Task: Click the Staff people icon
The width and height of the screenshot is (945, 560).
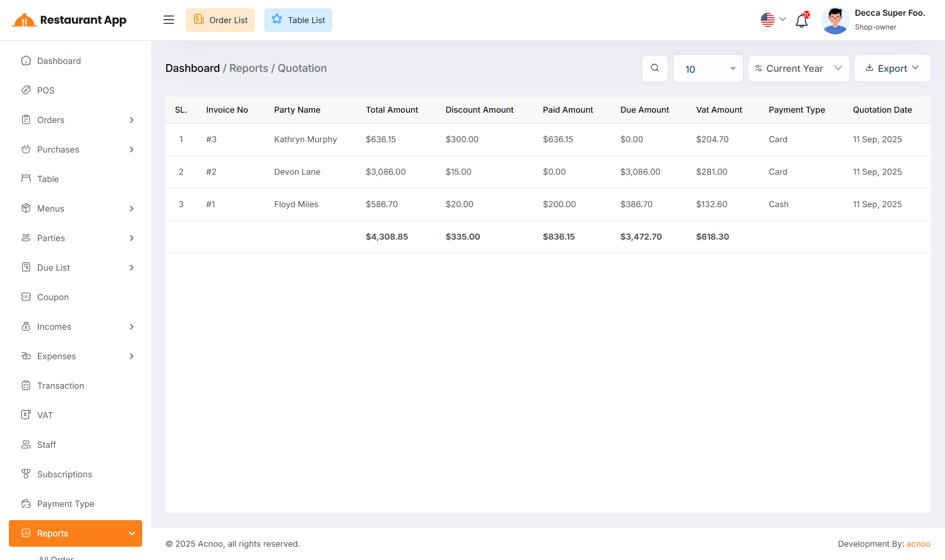Action: (x=26, y=444)
